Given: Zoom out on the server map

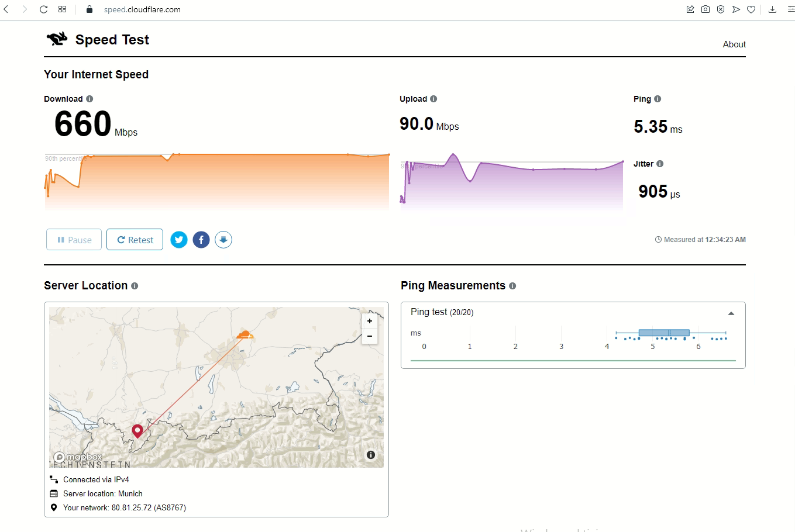Looking at the screenshot, I should click(x=370, y=336).
